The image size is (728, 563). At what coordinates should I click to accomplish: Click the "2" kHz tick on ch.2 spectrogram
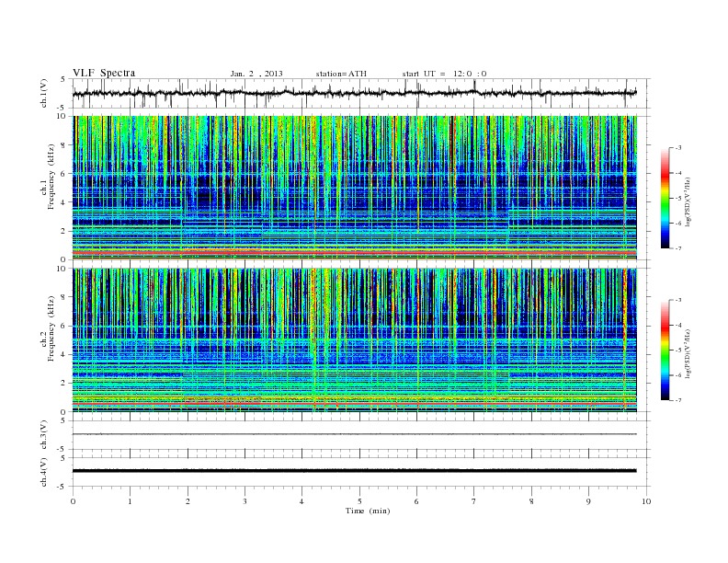click(x=63, y=384)
